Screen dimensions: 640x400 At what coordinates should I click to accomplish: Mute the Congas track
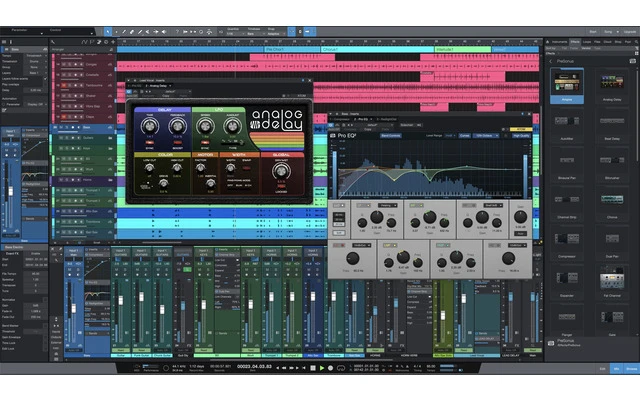pyautogui.click(x=64, y=64)
